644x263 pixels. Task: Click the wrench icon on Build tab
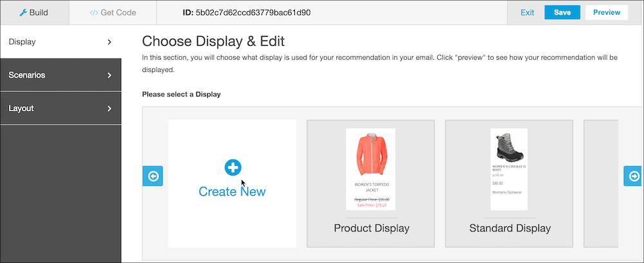(23, 13)
